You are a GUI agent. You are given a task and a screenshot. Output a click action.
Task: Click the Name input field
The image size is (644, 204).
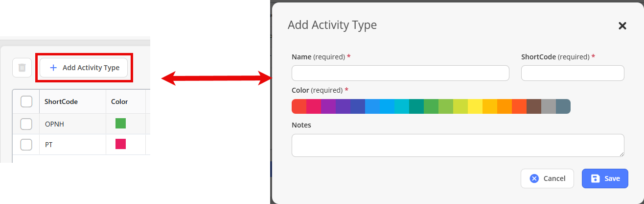coord(400,73)
